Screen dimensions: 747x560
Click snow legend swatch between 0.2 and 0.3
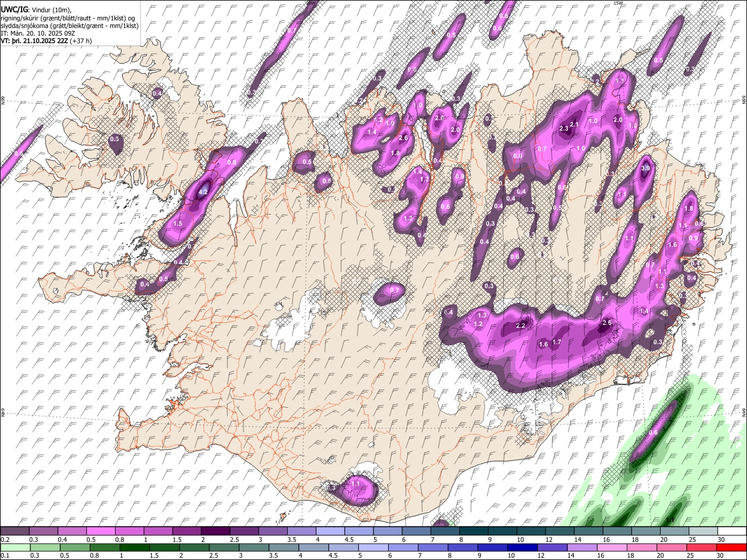tap(15, 531)
